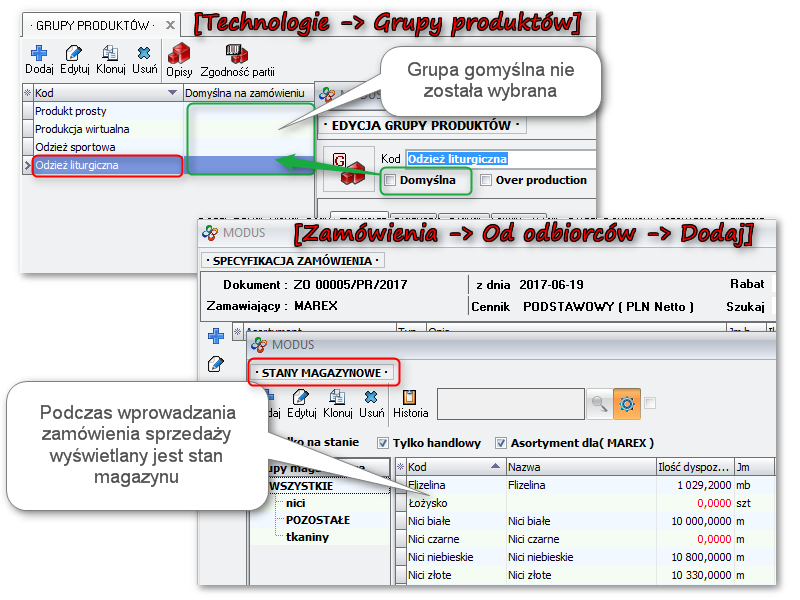
Task: Click Edytuj icon in Grupy produktów toolbar
Action: (x=74, y=59)
